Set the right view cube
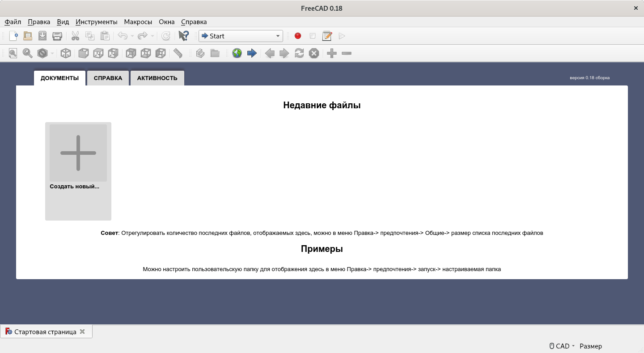This screenshot has height=353, width=644. pyautogui.click(x=113, y=53)
